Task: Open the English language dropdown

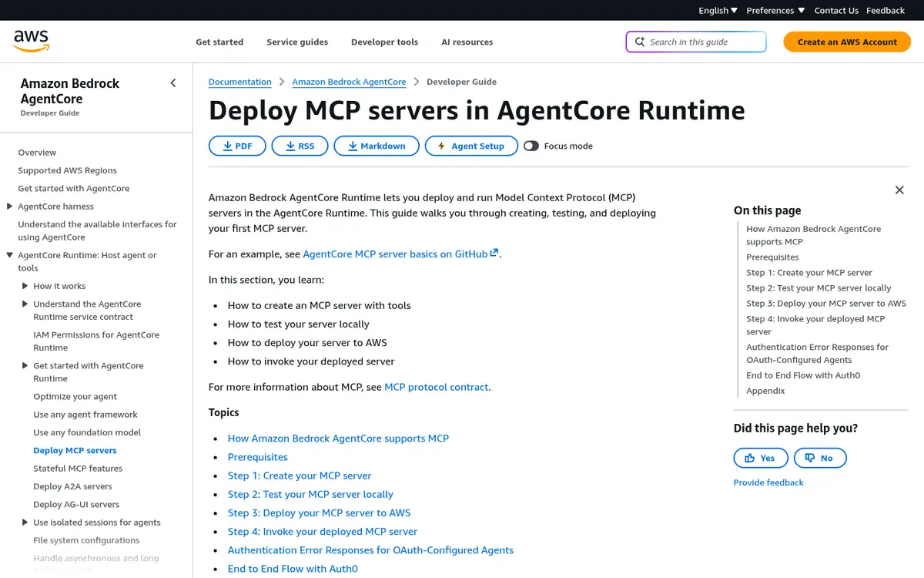Action: (718, 10)
